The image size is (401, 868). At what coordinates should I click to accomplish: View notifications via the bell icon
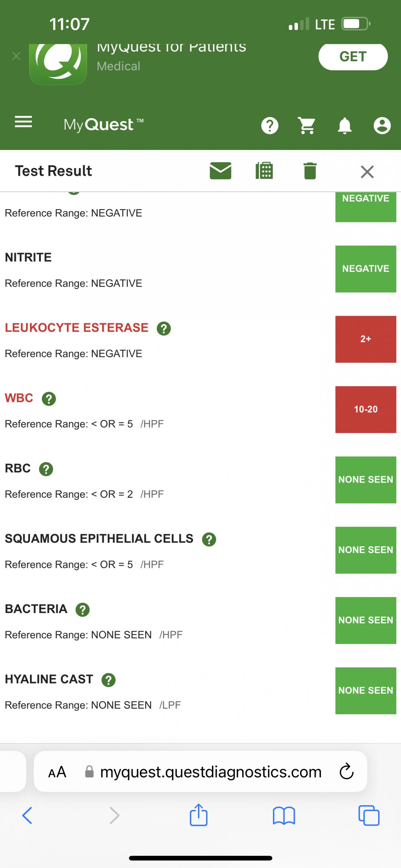point(345,126)
